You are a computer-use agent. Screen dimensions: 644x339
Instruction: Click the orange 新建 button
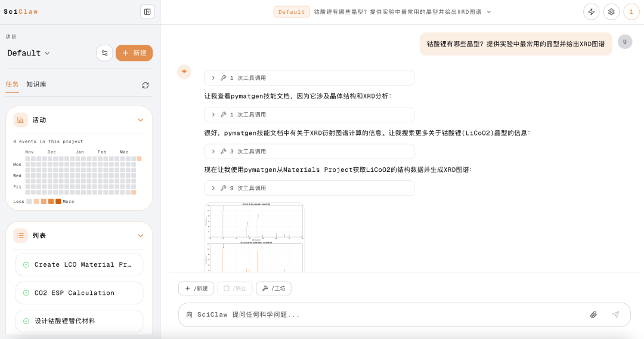click(x=134, y=53)
